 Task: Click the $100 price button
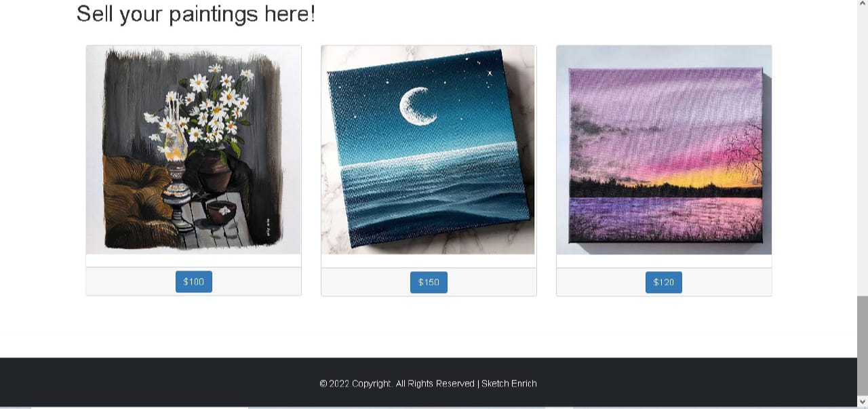click(193, 281)
